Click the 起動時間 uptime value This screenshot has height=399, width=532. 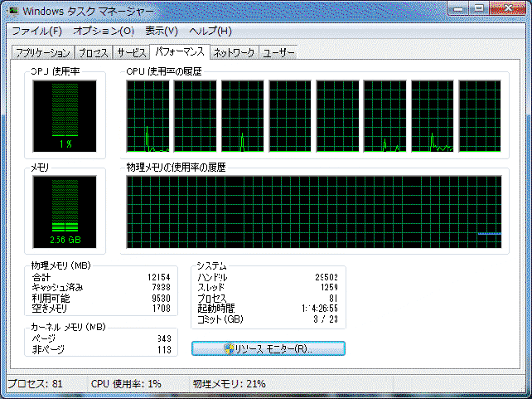tap(320, 309)
